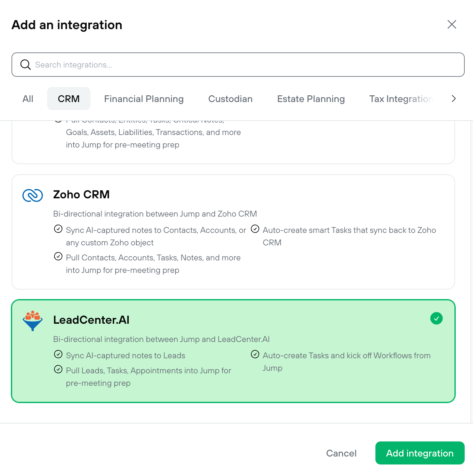Click the checkmark beside "Pull Contacts, Accounts, Tasks, Notes"
The height and width of the screenshot is (476, 473).
pos(58,257)
